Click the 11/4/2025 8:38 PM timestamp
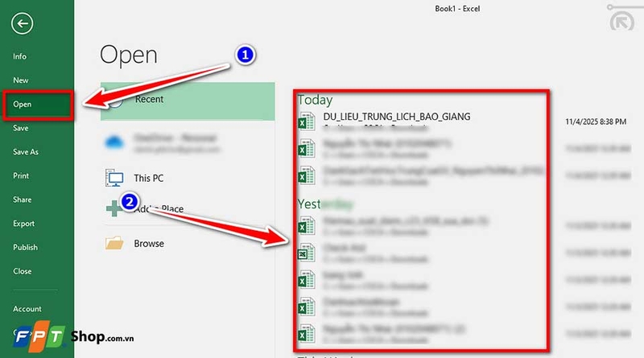Viewport: 644px width, 358px height. coord(596,121)
